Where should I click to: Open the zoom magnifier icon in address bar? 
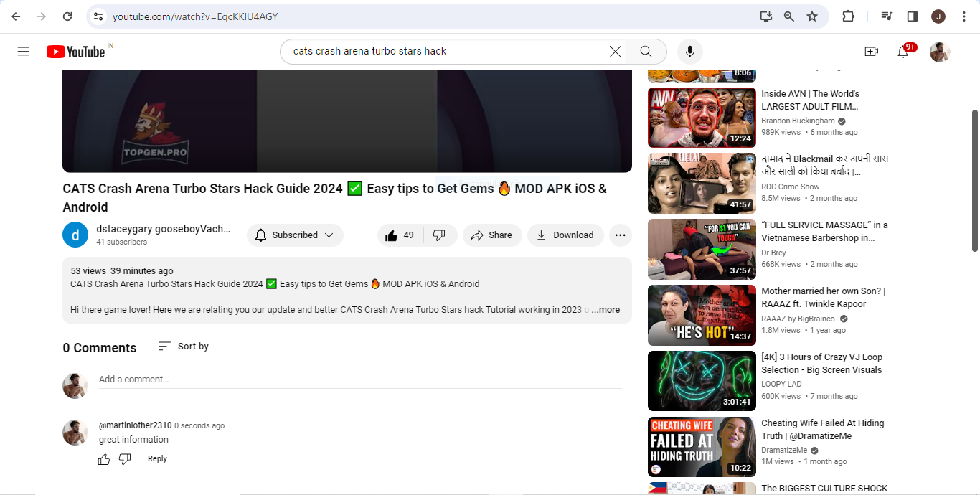click(789, 16)
